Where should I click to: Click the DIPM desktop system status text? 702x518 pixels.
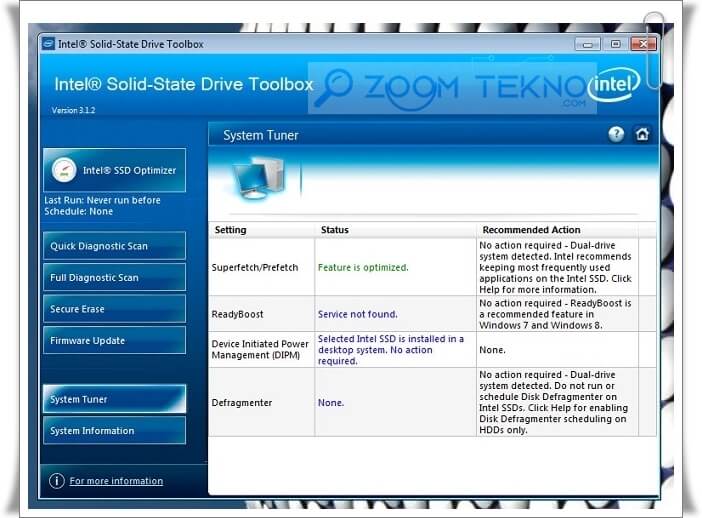(x=391, y=350)
